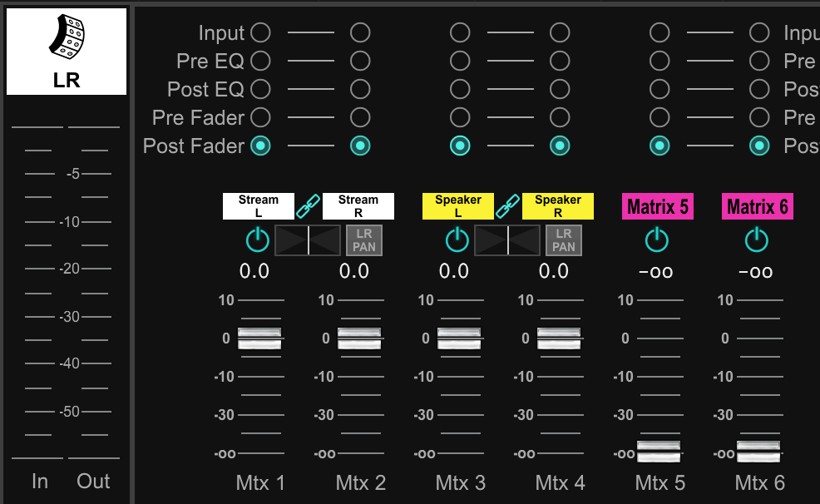Select Input tap point for Mtx 1
This screenshot has height=504, width=820.
[x=260, y=32]
